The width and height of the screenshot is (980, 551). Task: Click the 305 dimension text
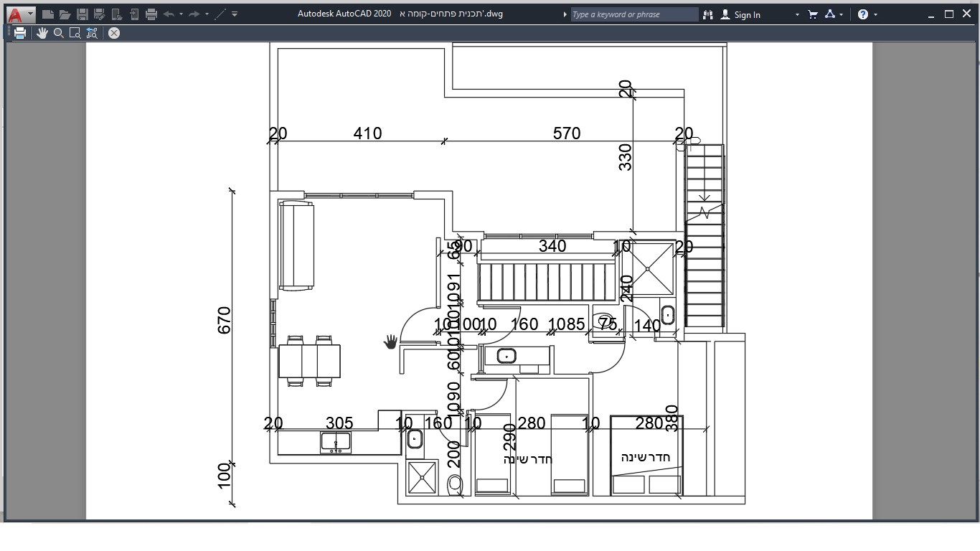339,423
